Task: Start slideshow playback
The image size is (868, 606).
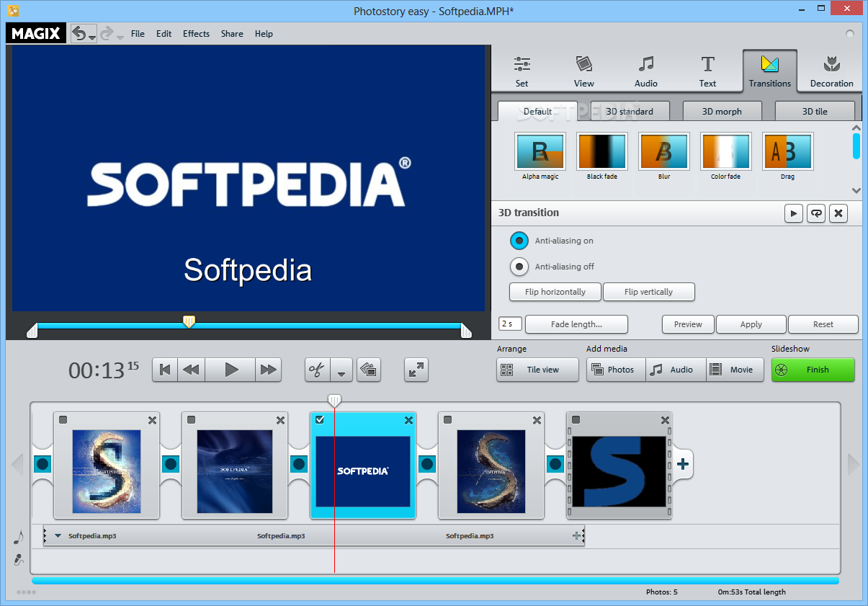Action: (231, 370)
